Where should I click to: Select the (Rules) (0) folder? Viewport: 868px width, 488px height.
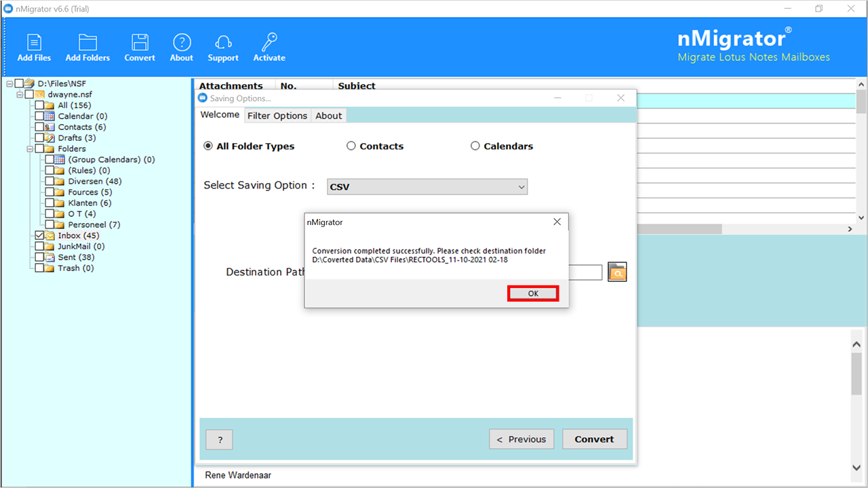pyautogui.click(x=90, y=170)
